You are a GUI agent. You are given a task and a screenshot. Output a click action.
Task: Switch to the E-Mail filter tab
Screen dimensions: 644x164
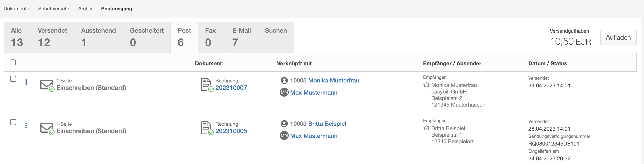click(x=241, y=37)
